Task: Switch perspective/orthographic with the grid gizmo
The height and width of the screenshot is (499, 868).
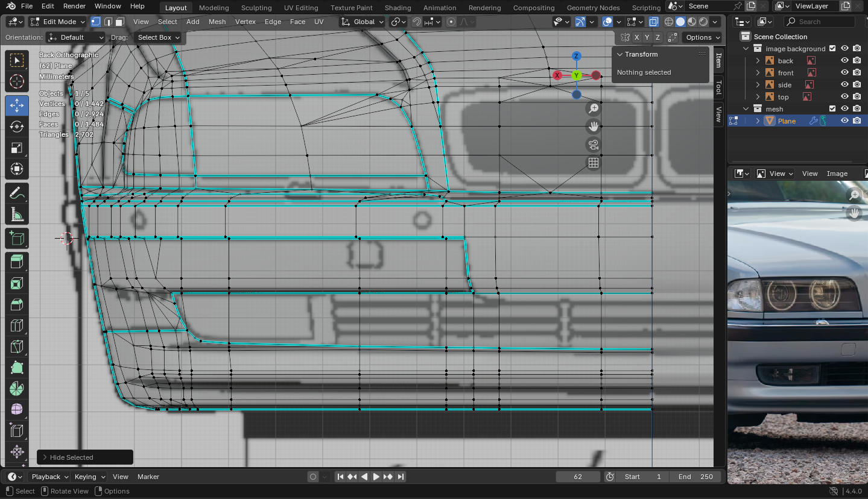Action: [594, 163]
